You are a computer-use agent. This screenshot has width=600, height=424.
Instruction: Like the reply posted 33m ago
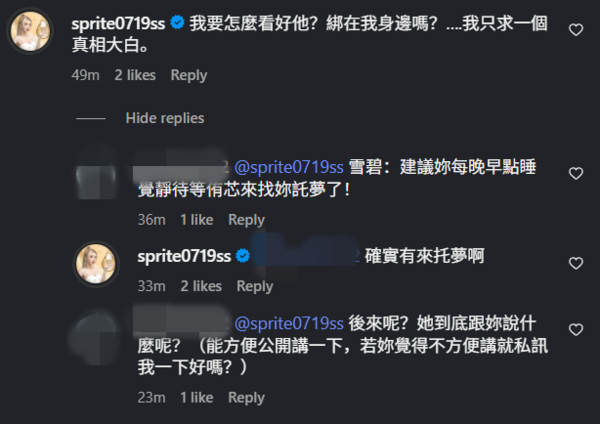575,263
